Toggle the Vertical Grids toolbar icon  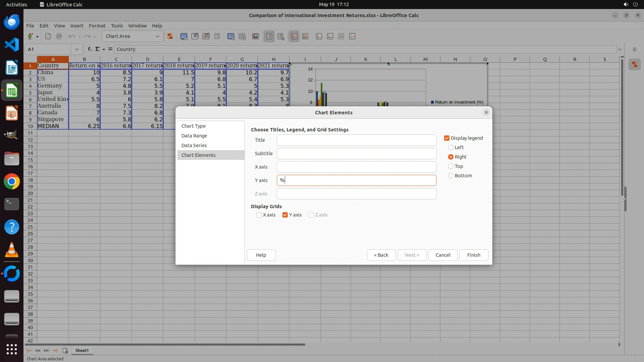point(305,36)
